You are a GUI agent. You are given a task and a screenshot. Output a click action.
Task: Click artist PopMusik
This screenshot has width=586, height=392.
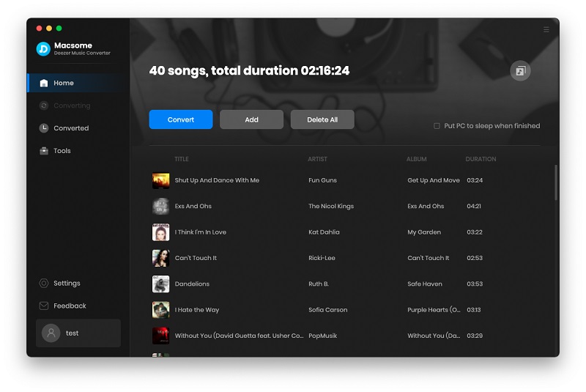pyautogui.click(x=322, y=336)
